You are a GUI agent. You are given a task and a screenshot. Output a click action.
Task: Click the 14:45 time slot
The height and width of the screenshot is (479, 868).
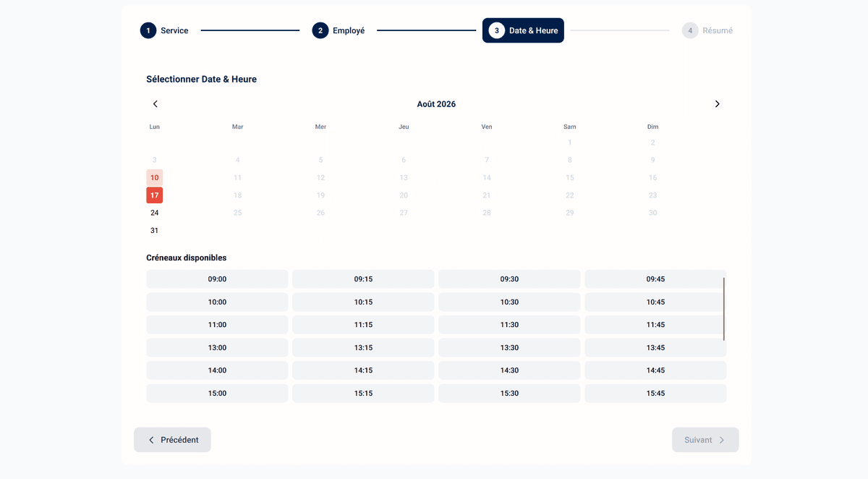pyautogui.click(x=655, y=370)
